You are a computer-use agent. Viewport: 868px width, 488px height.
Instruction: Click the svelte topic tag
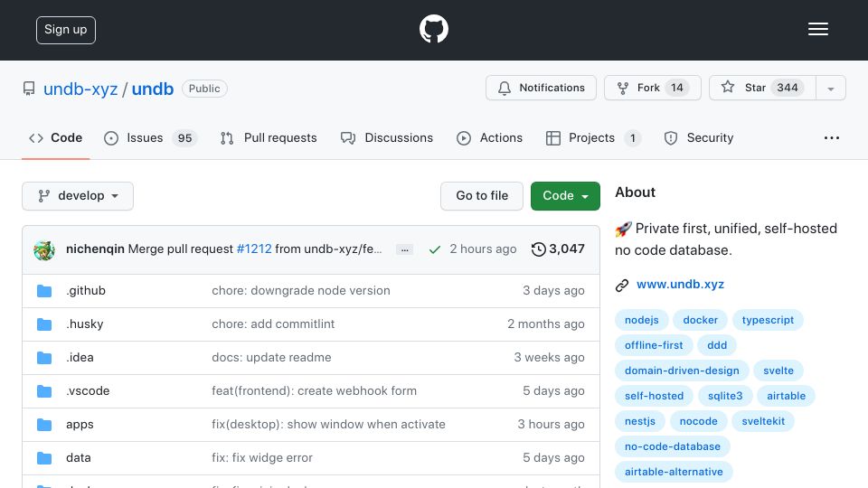pyautogui.click(x=778, y=371)
